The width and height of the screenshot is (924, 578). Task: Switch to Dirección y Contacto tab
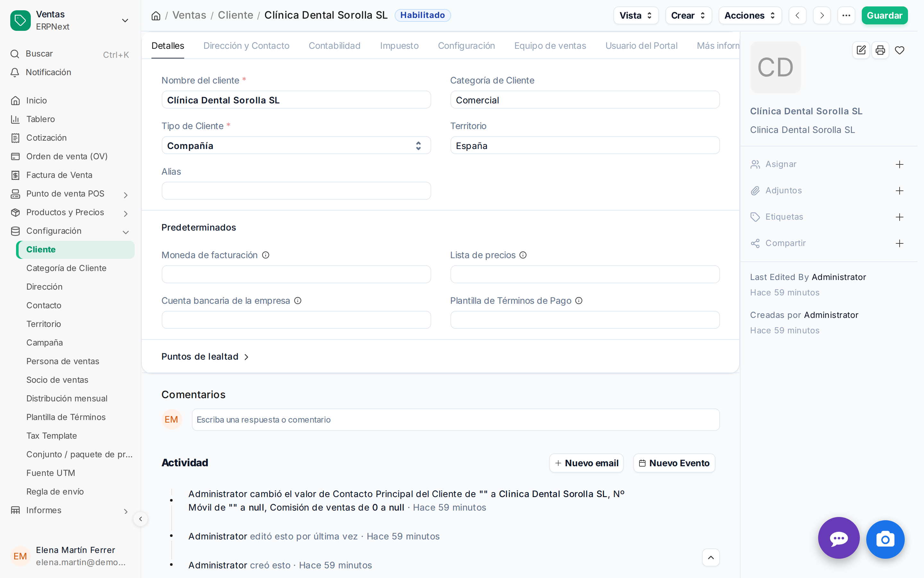click(246, 46)
